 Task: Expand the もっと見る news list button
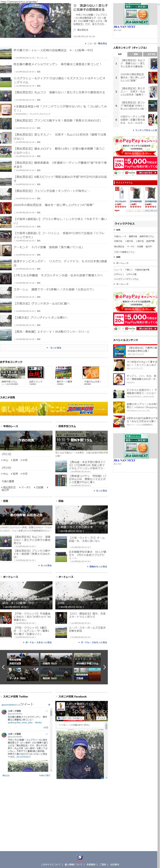click(54, 348)
